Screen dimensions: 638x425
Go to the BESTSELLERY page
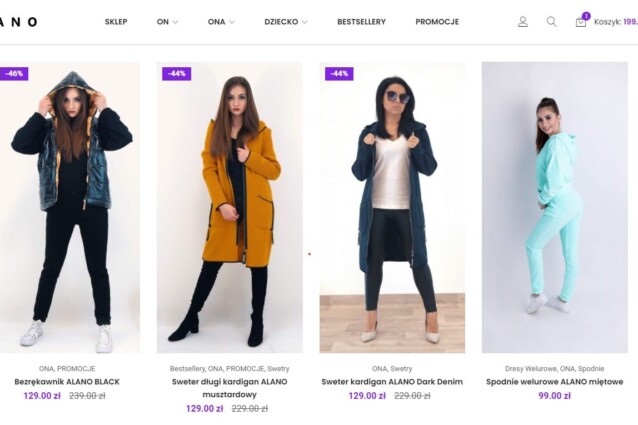click(361, 21)
